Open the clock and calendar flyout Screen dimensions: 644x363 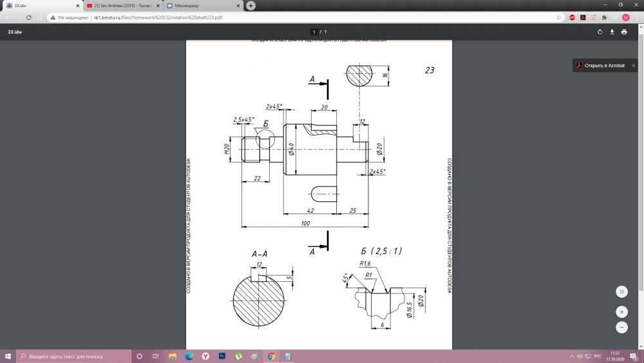point(615,356)
